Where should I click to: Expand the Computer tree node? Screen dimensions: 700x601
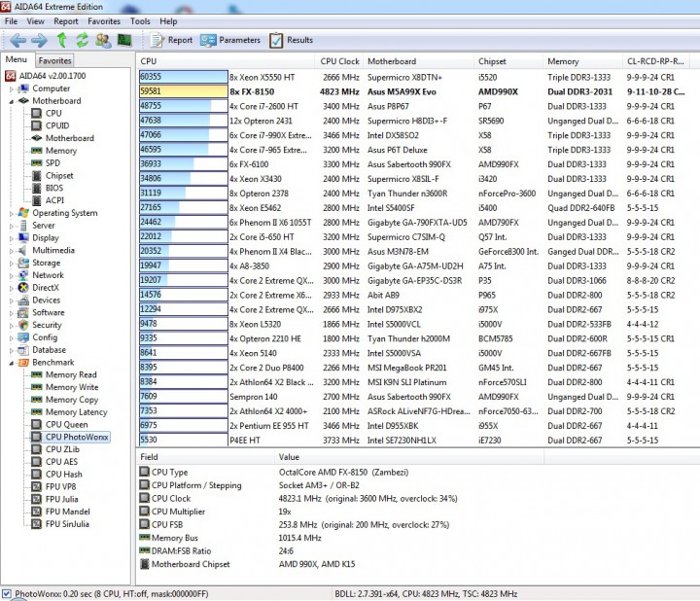[x=12, y=88]
